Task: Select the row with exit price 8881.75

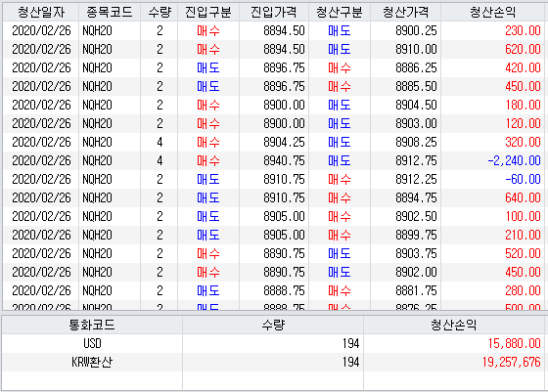Action: 274,290
